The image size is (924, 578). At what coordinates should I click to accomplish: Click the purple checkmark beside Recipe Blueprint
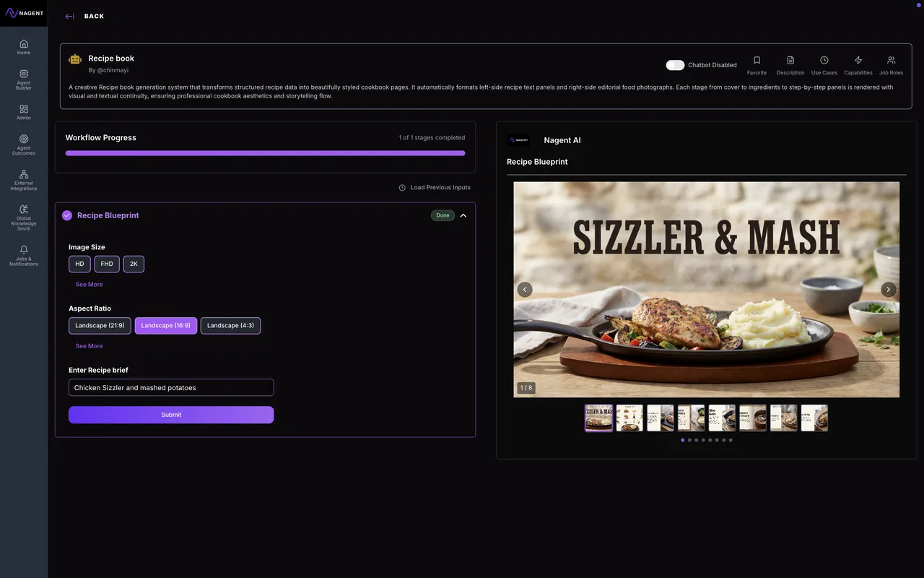pyautogui.click(x=67, y=215)
